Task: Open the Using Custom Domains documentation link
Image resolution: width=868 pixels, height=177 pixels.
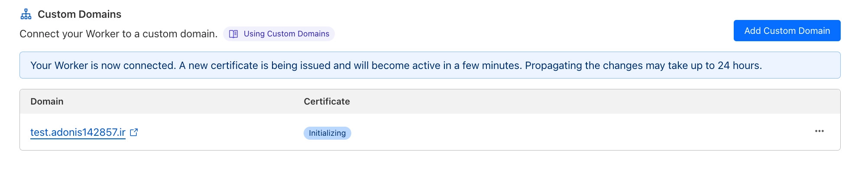Action: (286, 34)
